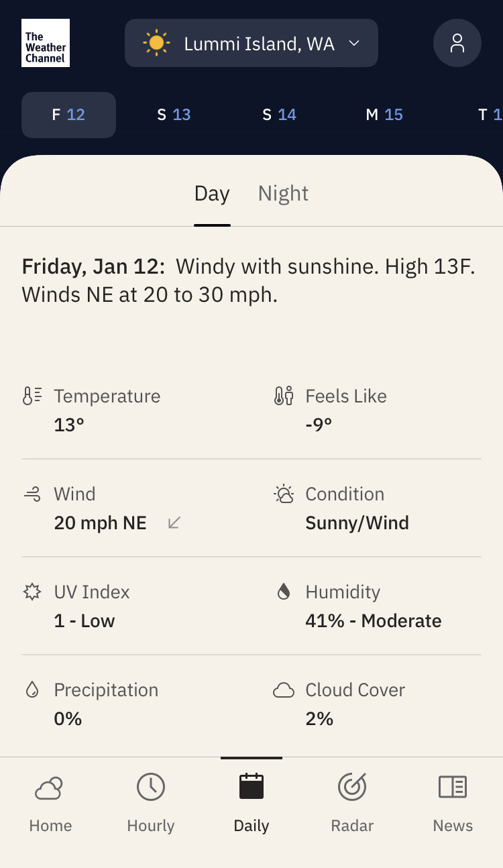Select Saturday 13 in date strip
Viewport: 503px width, 868px height.
click(174, 115)
